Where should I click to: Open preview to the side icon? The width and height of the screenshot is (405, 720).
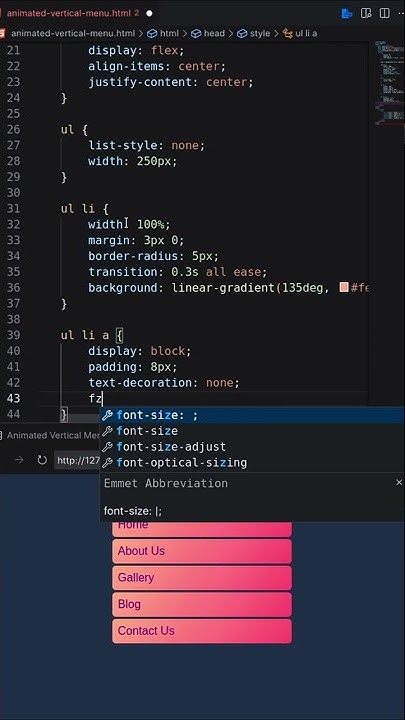point(366,13)
